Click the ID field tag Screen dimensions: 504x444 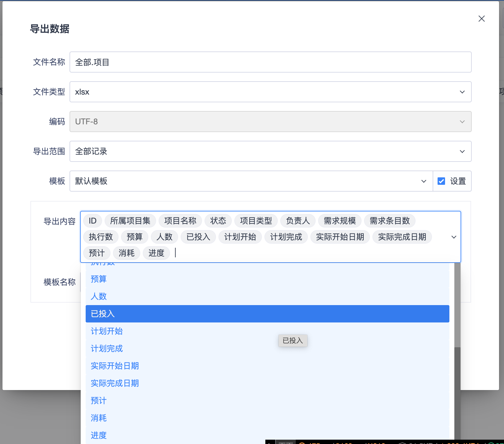pos(92,221)
